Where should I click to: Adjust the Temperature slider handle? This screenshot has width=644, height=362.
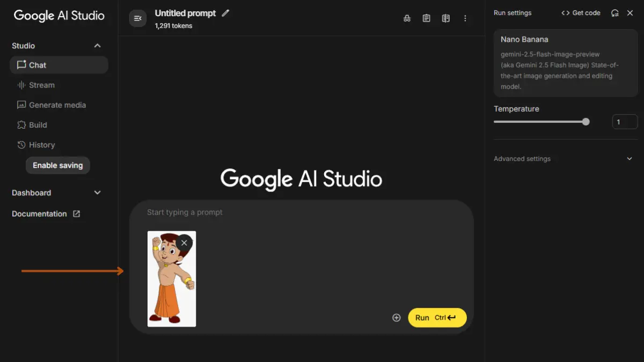pos(586,122)
